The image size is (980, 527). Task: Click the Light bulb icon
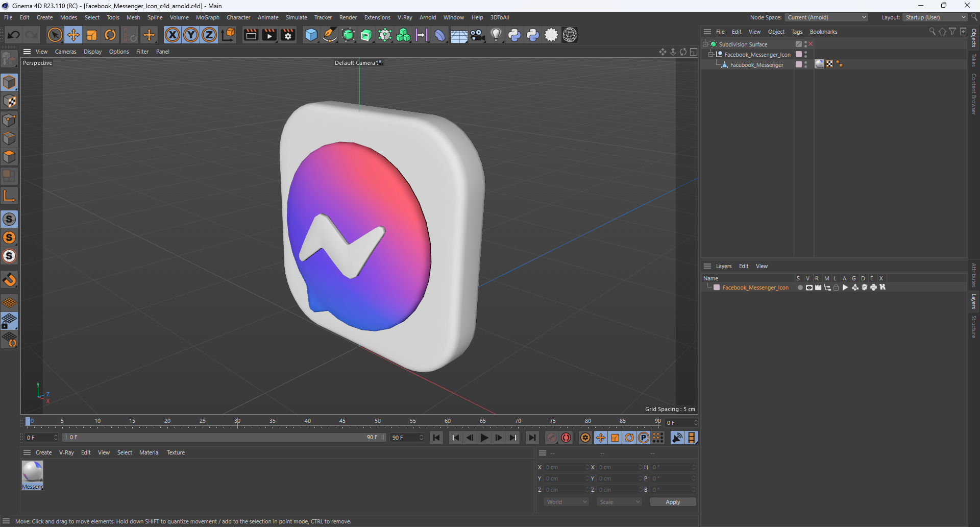(x=496, y=35)
